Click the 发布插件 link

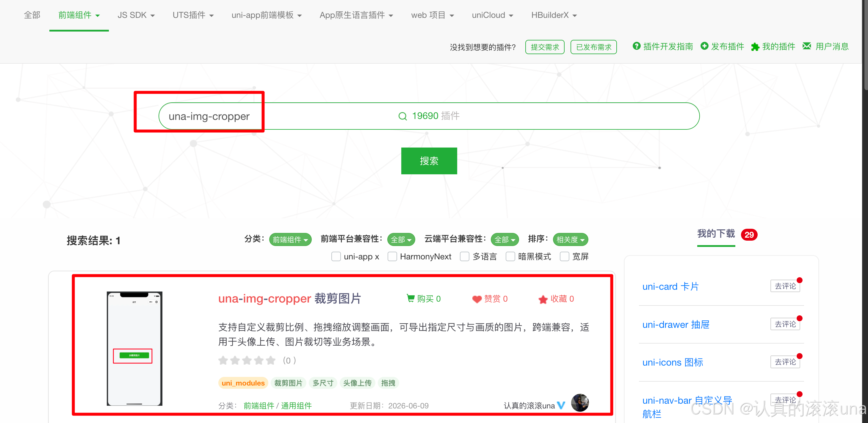coord(728,46)
